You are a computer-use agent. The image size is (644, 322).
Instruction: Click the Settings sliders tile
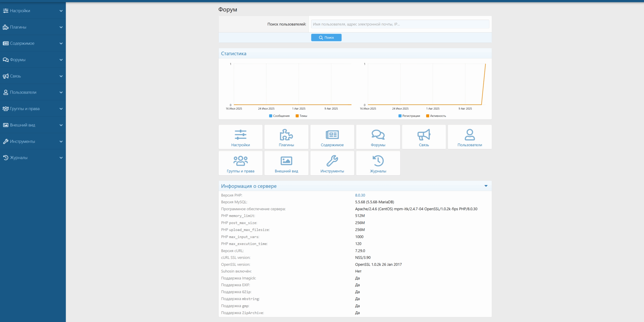[x=240, y=137]
